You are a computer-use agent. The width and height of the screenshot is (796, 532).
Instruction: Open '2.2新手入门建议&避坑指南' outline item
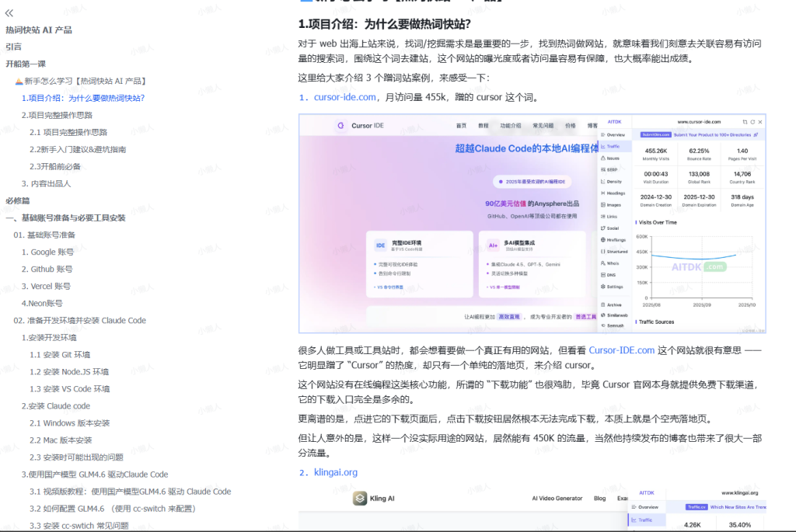(78, 150)
